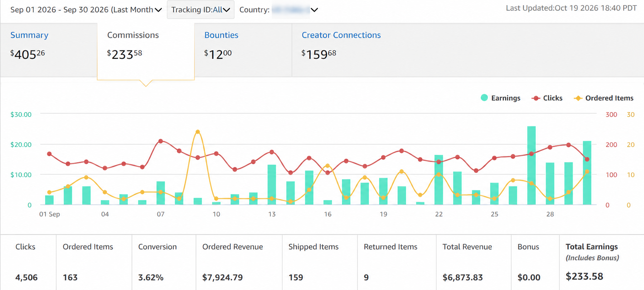Click the Conversion value 3.62%
The width and height of the screenshot is (644, 290).
click(151, 278)
